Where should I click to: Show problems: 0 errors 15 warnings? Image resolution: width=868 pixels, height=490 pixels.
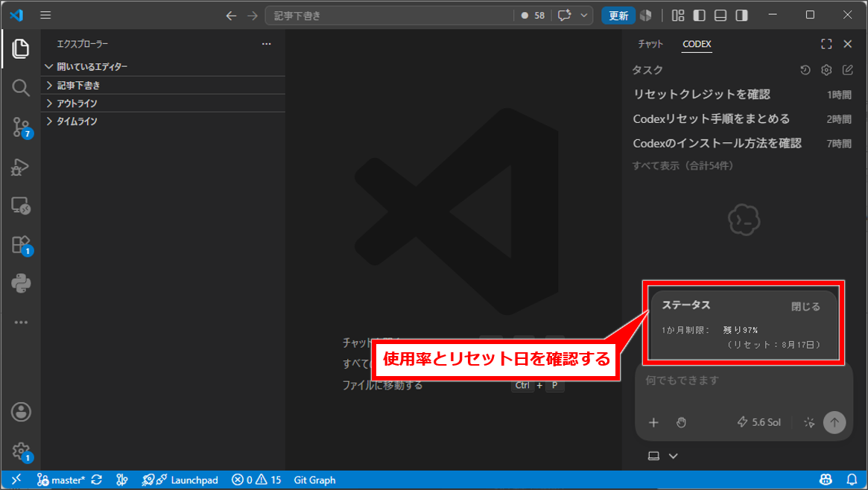[256, 480]
